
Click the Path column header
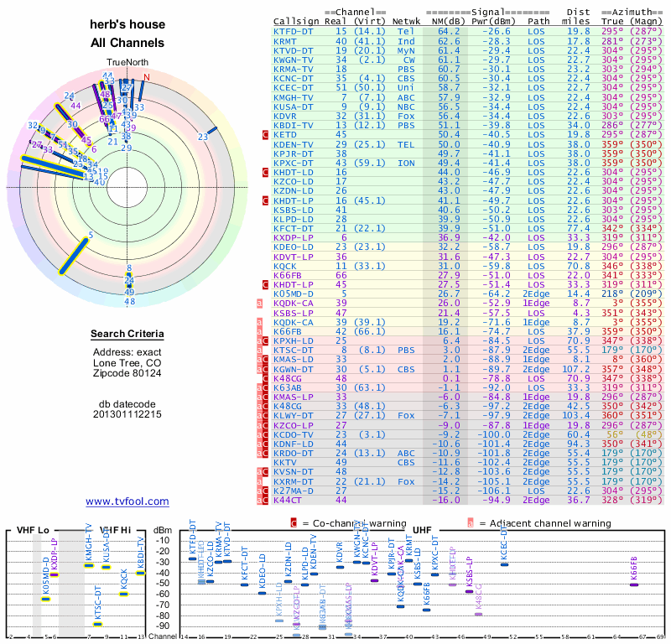[538, 22]
